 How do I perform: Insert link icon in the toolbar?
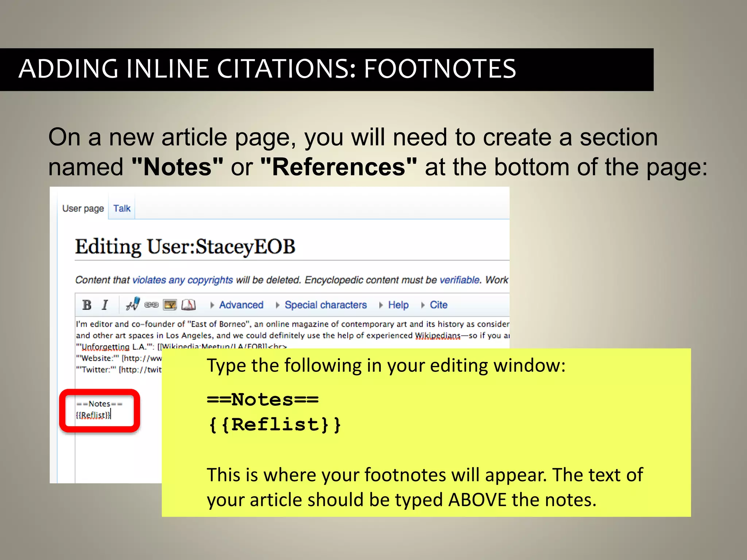click(x=151, y=305)
